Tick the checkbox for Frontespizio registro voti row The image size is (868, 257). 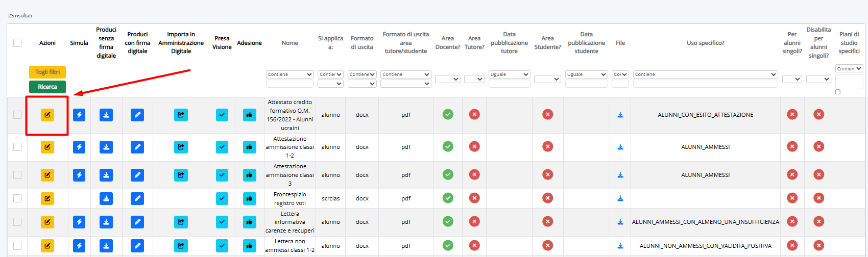pyautogui.click(x=17, y=198)
